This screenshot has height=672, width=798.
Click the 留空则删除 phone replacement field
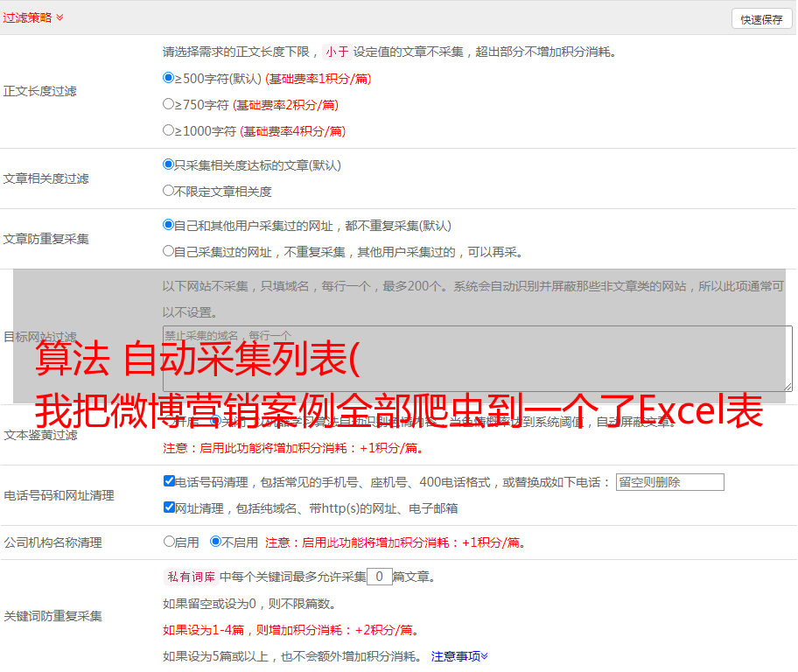tap(669, 482)
